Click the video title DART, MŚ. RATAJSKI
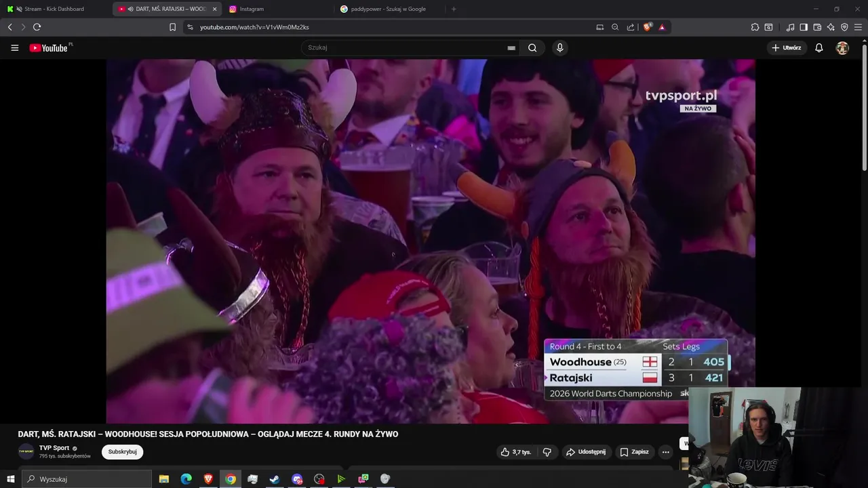The width and height of the screenshot is (868, 488). click(208, 434)
